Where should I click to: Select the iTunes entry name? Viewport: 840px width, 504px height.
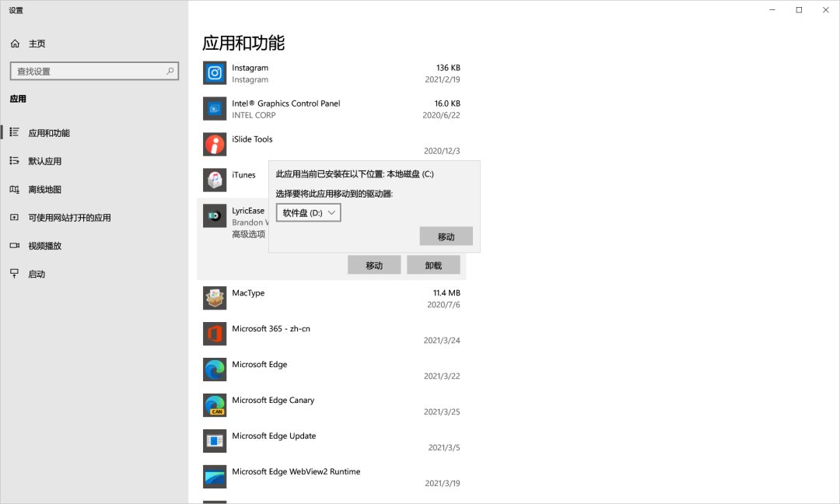tap(243, 174)
